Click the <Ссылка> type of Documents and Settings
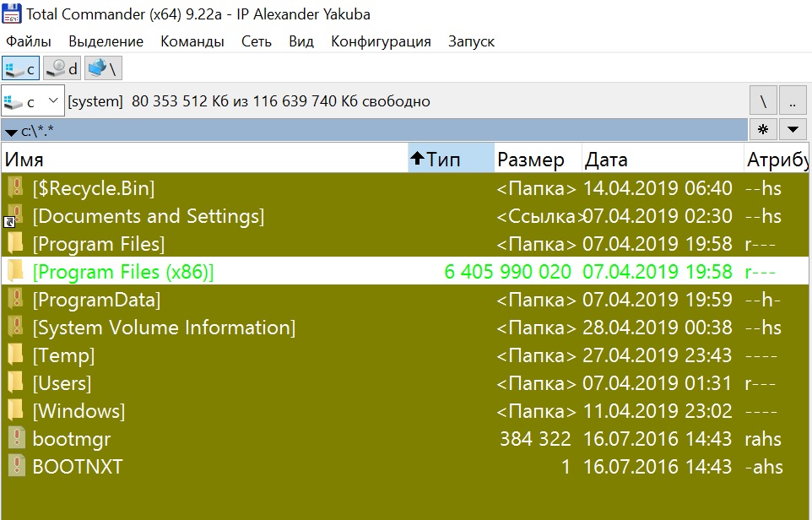 click(x=539, y=216)
